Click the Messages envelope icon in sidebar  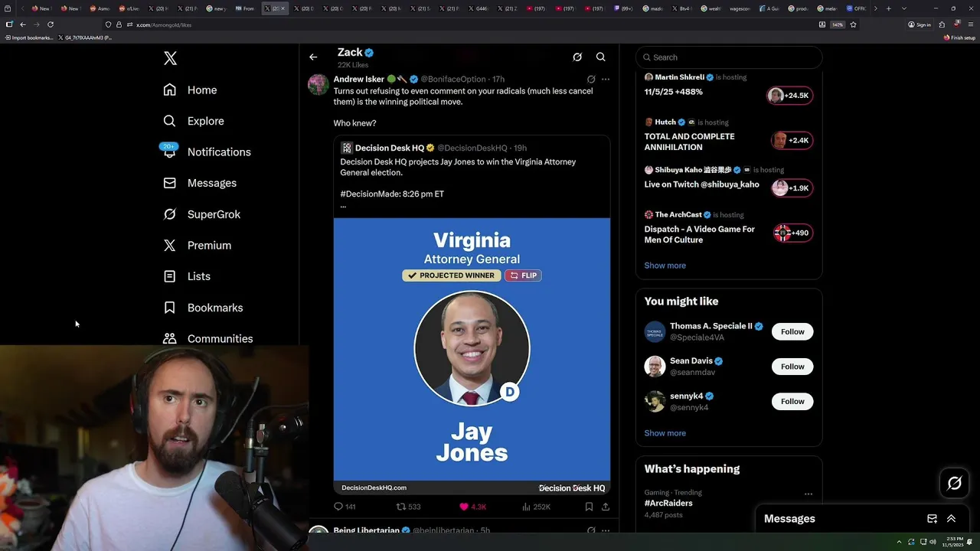170,183
